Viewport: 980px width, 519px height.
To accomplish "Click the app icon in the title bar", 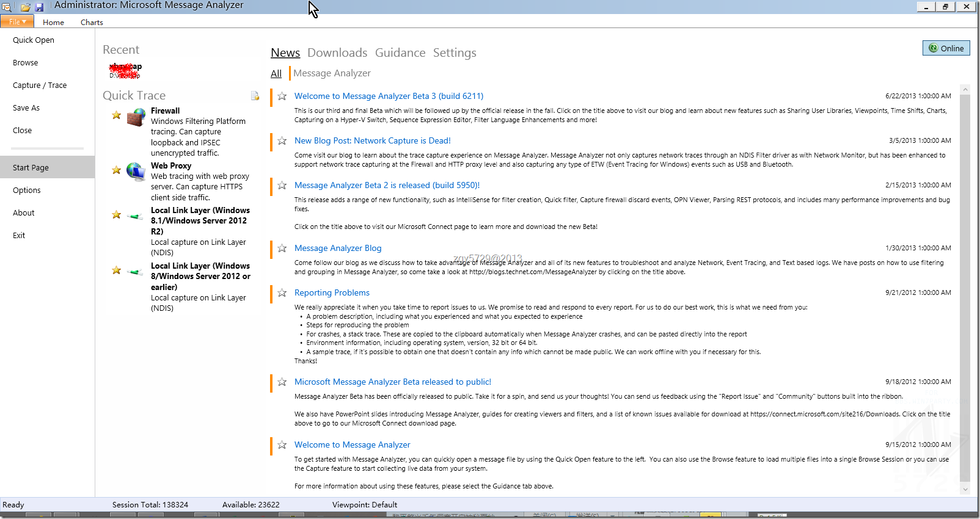I will pyautogui.click(x=6, y=7).
